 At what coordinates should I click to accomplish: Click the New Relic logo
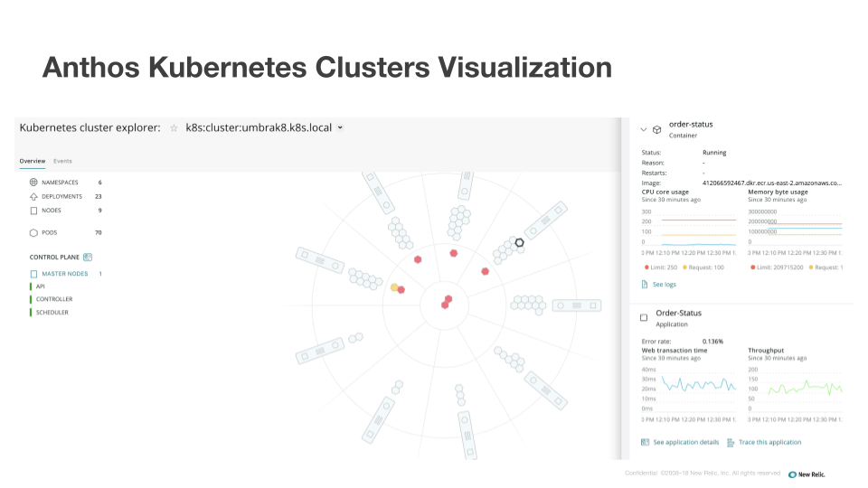point(807,474)
